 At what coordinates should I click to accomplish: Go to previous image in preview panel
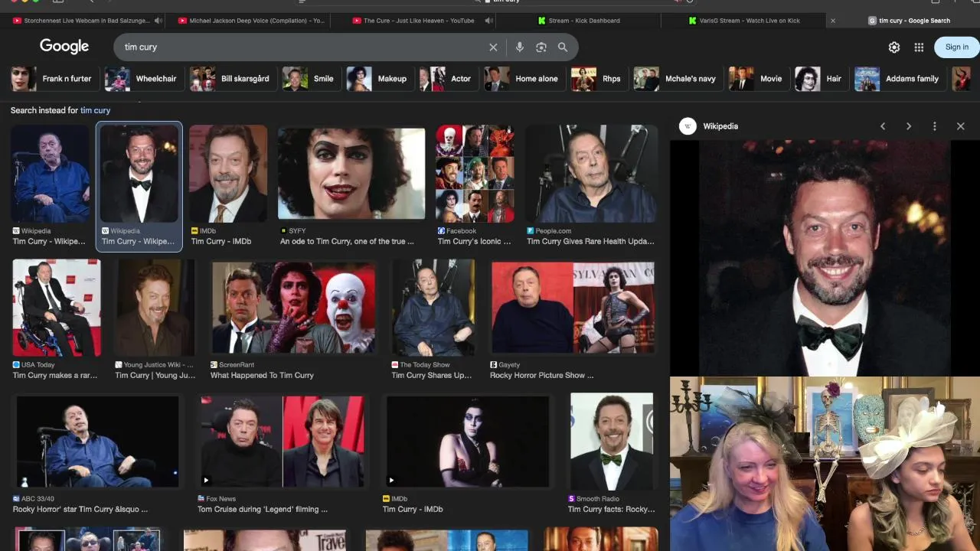point(883,126)
